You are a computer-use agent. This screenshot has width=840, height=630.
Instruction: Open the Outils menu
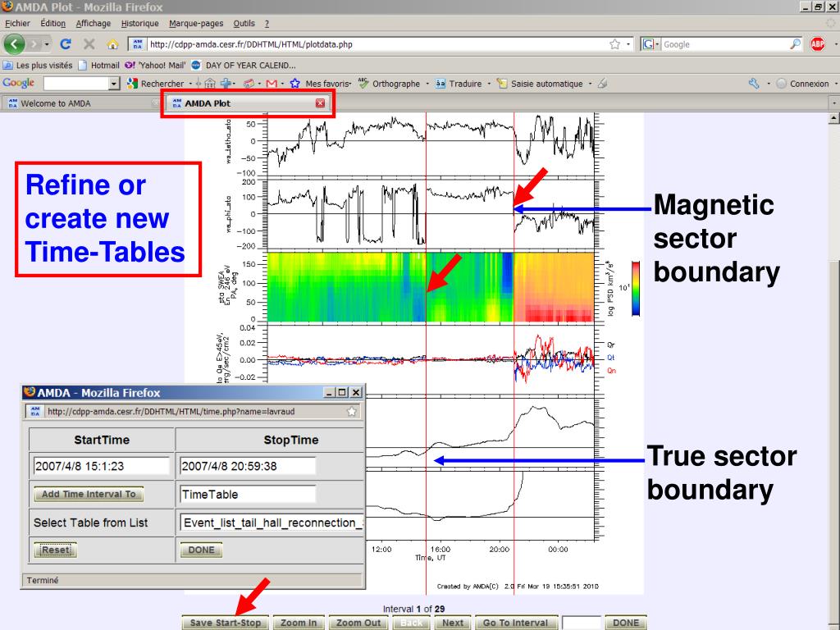[244, 24]
